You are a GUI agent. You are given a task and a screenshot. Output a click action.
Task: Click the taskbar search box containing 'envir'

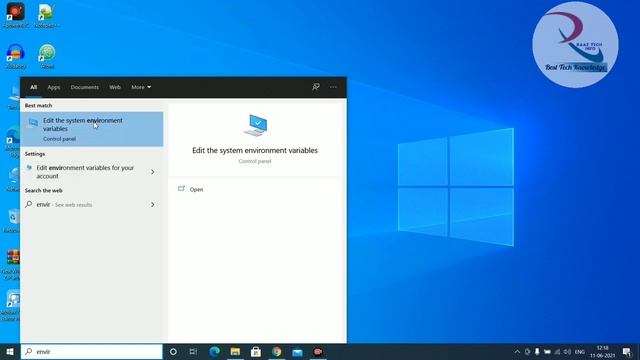(91, 351)
